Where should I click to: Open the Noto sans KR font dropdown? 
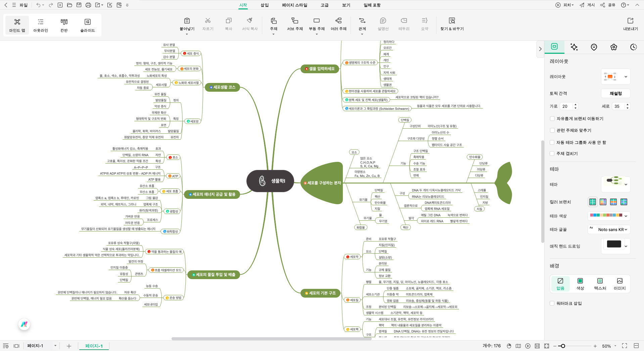coord(609,229)
